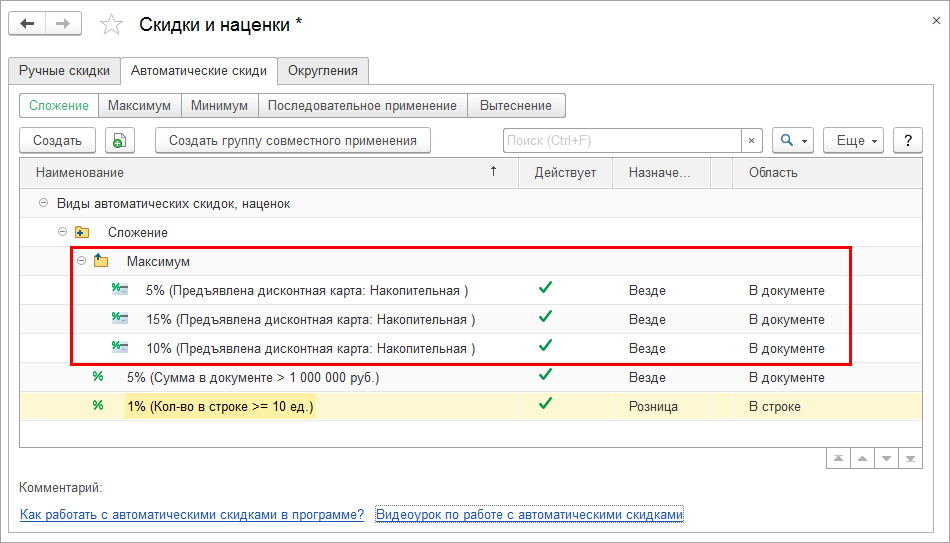Select the 15% discount card row
The width and height of the screenshot is (950, 543).
[310, 320]
